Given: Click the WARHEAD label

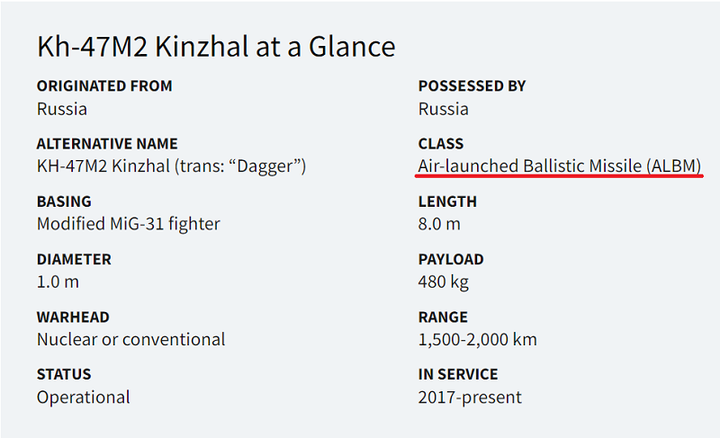Looking at the screenshot, I should click(73, 317).
